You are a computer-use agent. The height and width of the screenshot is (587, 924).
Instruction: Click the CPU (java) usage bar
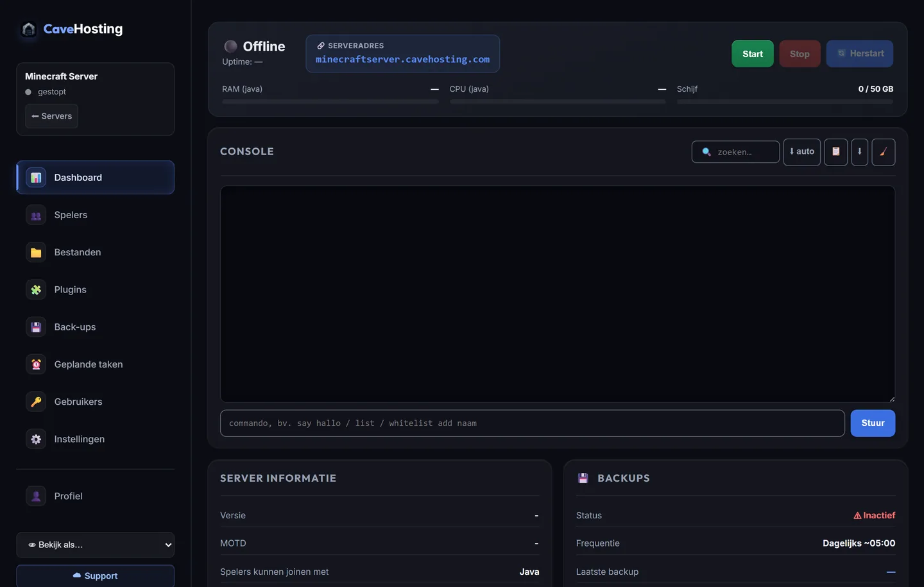558,101
